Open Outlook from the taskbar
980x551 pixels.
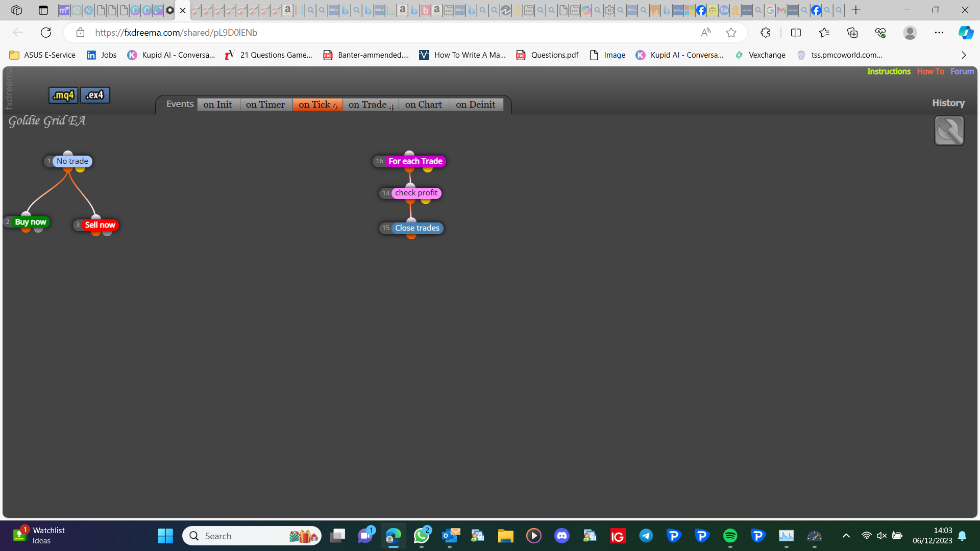[x=450, y=536]
